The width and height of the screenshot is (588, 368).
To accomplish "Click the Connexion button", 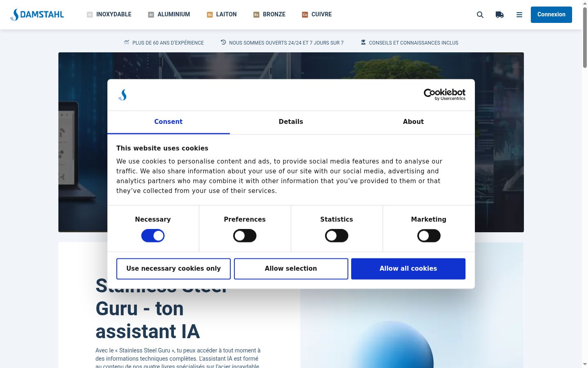I will [x=551, y=15].
